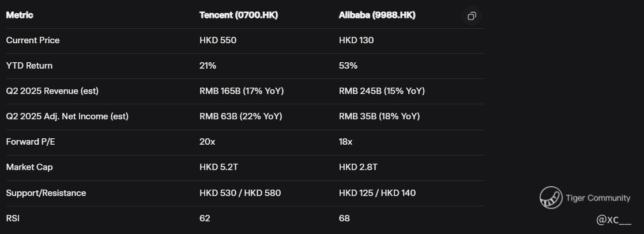Viewport: 644px width, 234px height.
Task: Click the Tiger Community logo icon
Action: click(x=551, y=197)
